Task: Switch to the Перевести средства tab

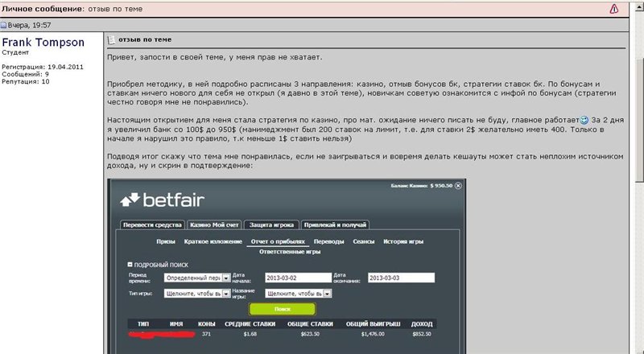Action: coord(152,224)
